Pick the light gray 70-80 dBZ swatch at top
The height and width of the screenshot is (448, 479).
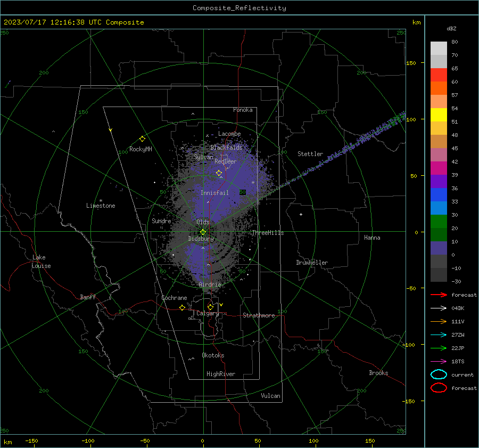439,48
